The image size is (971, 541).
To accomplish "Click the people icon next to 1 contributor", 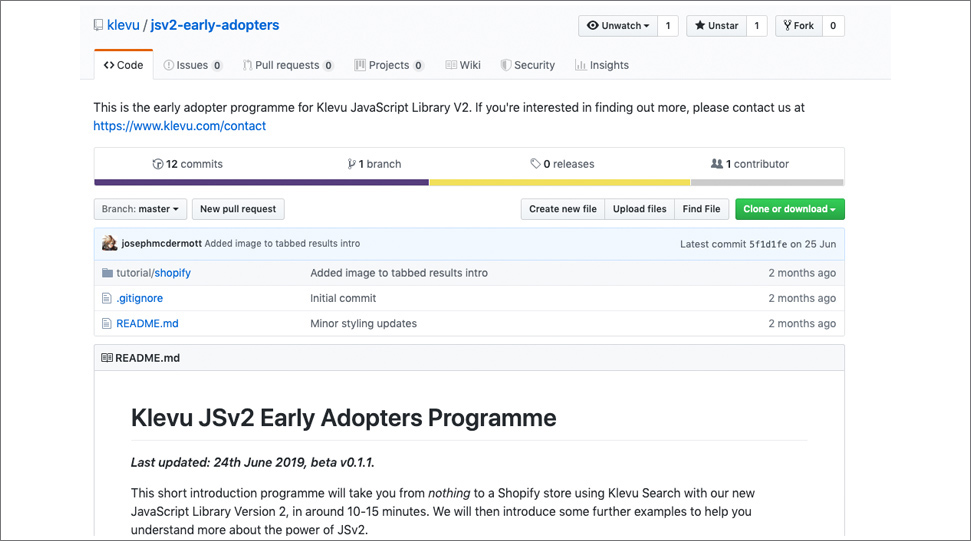I will (716, 164).
